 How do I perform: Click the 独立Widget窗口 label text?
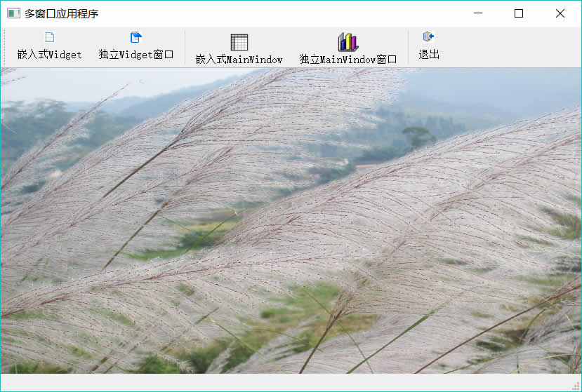pyautogui.click(x=136, y=55)
